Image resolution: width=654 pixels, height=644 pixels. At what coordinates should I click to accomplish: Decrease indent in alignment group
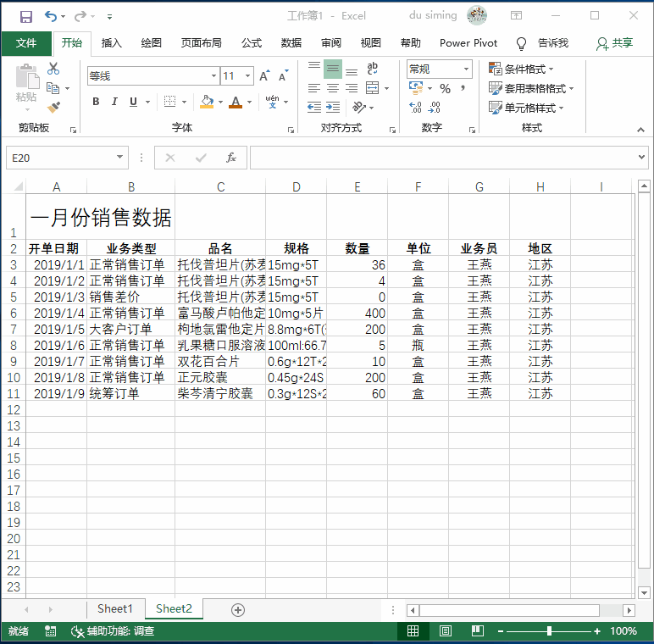[x=314, y=108]
